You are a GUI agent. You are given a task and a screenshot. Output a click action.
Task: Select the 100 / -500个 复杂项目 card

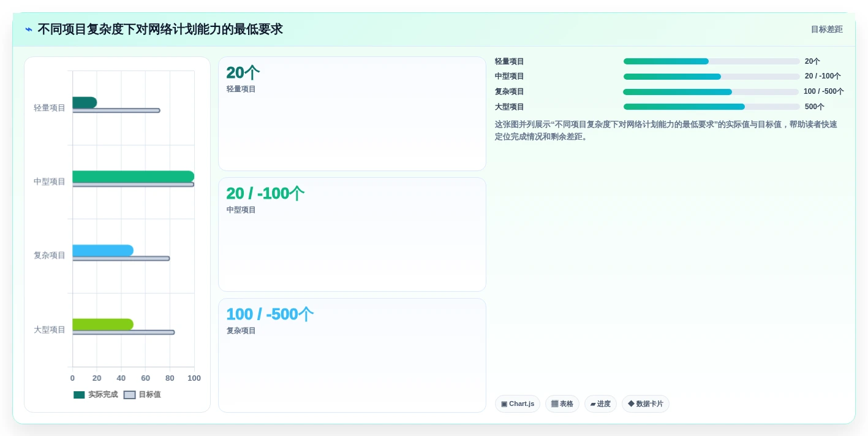pos(352,355)
